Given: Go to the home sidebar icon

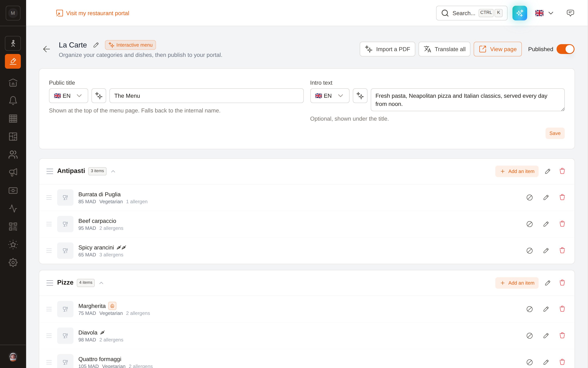Looking at the screenshot, I should pos(13,83).
